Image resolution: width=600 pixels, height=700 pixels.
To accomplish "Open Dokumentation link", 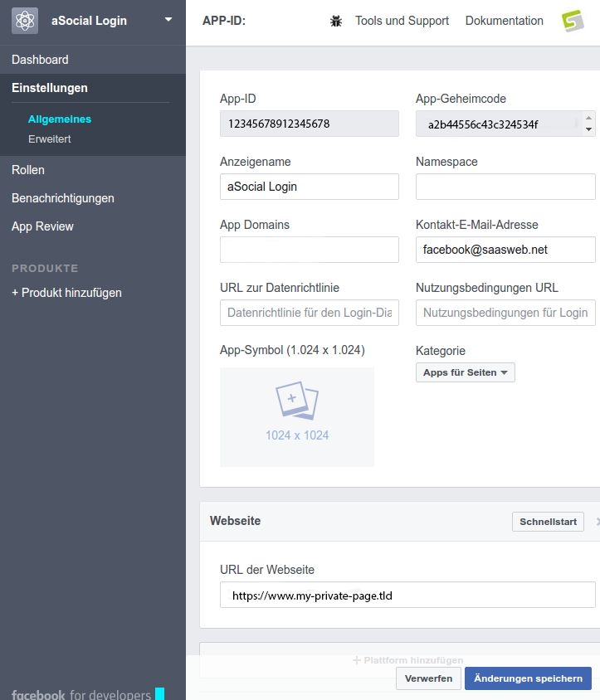I will 504,21.
